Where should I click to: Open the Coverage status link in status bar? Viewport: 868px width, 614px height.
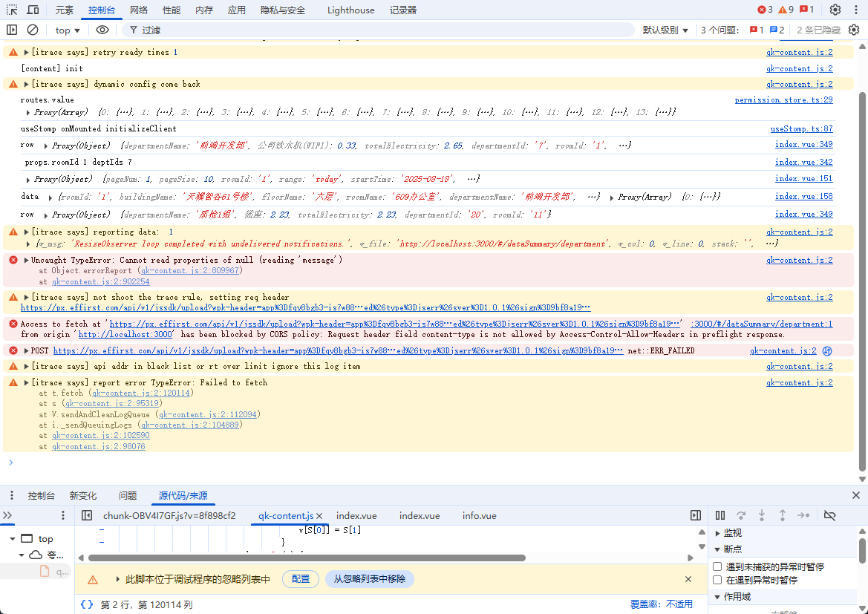pos(662,604)
